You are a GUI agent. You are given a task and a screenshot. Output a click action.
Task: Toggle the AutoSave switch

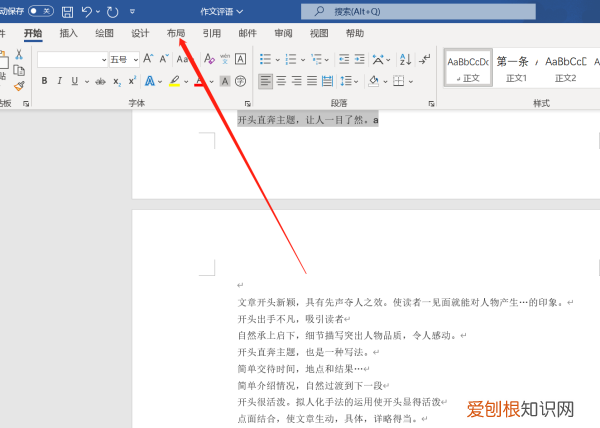(x=41, y=11)
